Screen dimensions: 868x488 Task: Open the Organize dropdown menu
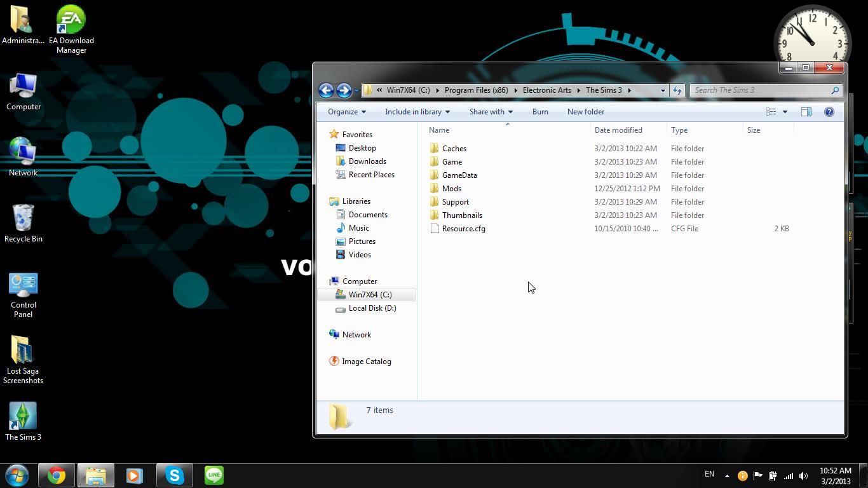click(347, 112)
